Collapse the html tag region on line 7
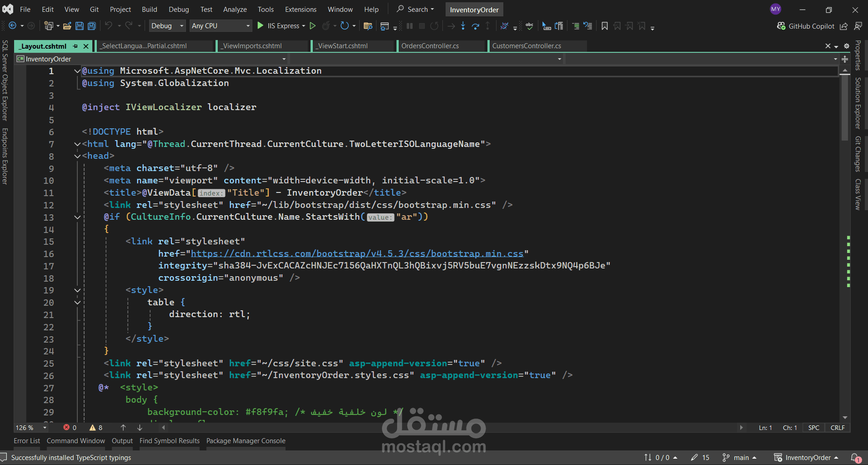This screenshot has width=868, height=465. (x=77, y=144)
